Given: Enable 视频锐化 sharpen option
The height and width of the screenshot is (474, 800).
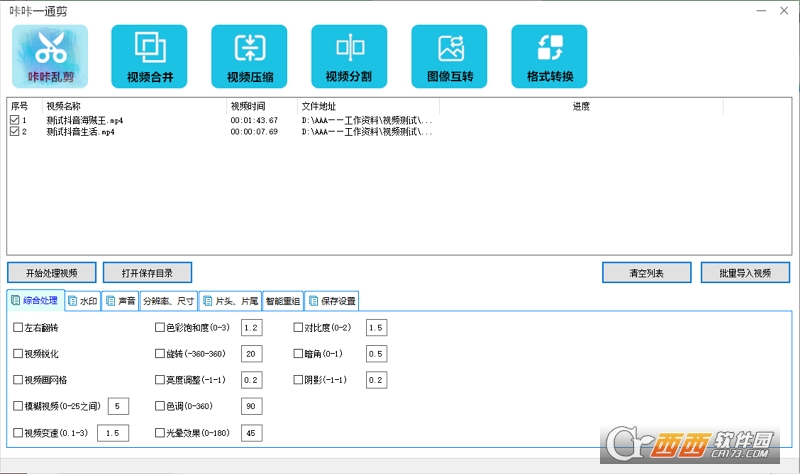Looking at the screenshot, I should point(18,354).
